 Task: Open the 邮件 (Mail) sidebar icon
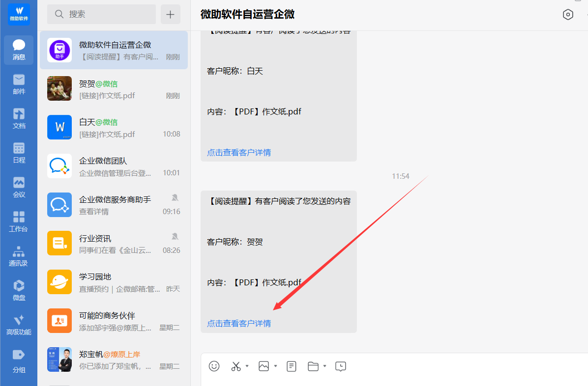19,84
